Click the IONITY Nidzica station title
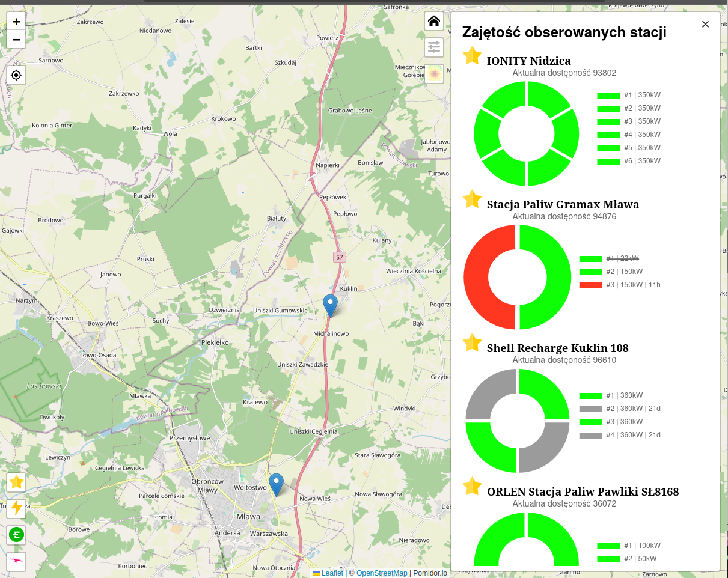The width and height of the screenshot is (728, 578). pyautogui.click(x=529, y=61)
